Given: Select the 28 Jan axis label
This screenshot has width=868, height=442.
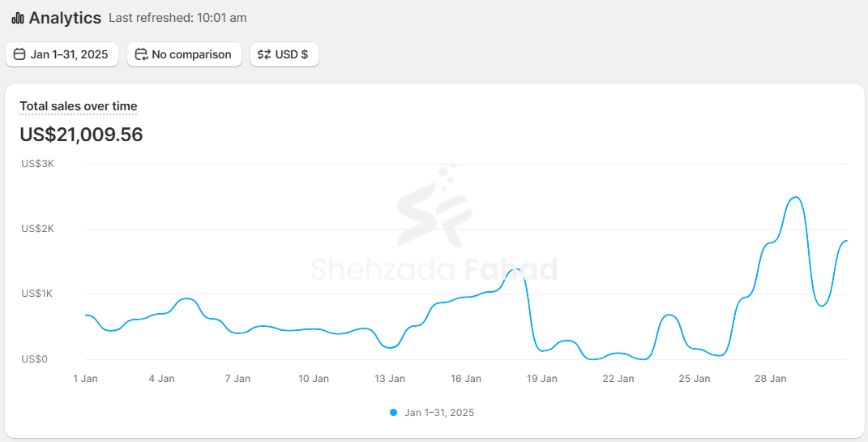Looking at the screenshot, I should pyautogui.click(x=771, y=379).
